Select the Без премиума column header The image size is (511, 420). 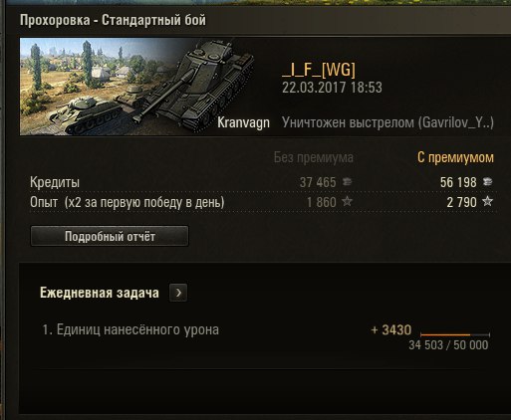(314, 157)
